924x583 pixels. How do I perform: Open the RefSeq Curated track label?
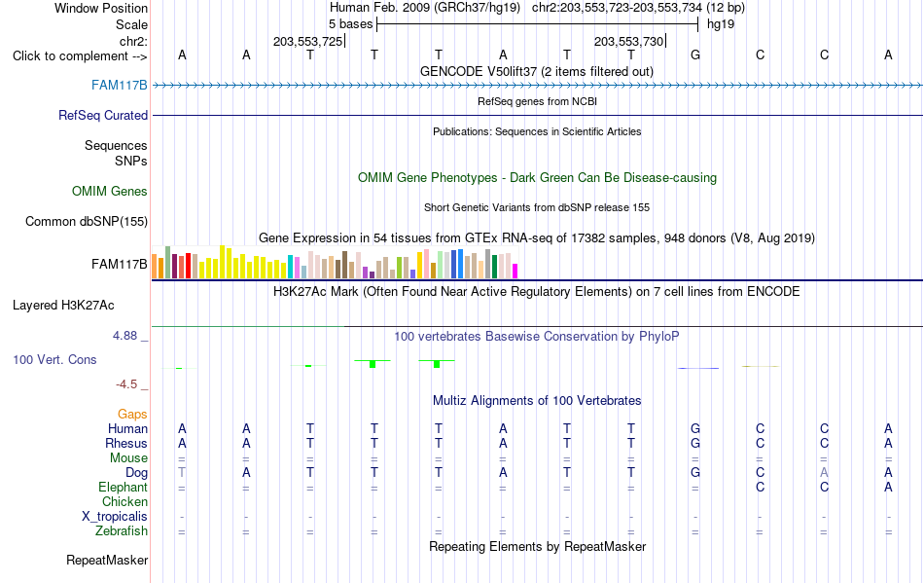(x=103, y=116)
